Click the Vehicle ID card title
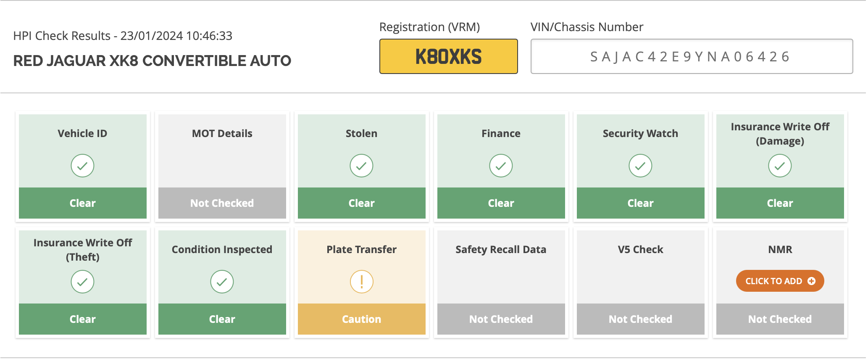Image resolution: width=868 pixels, height=359 pixels. pos(82,133)
